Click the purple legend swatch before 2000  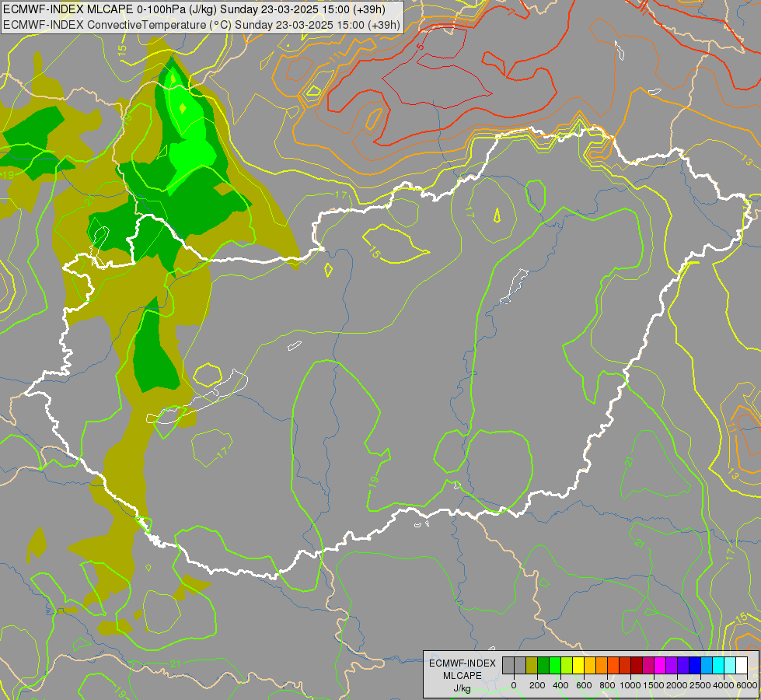pyautogui.click(x=672, y=665)
